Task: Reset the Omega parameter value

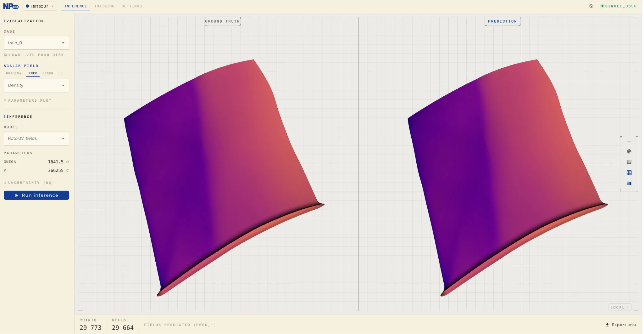Action: click(x=68, y=162)
